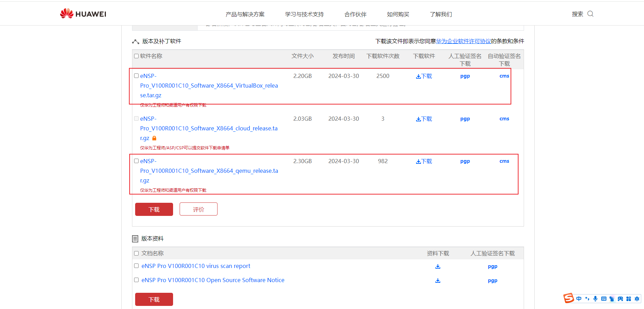Click the red 下载 button under software list

[x=154, y=209]
